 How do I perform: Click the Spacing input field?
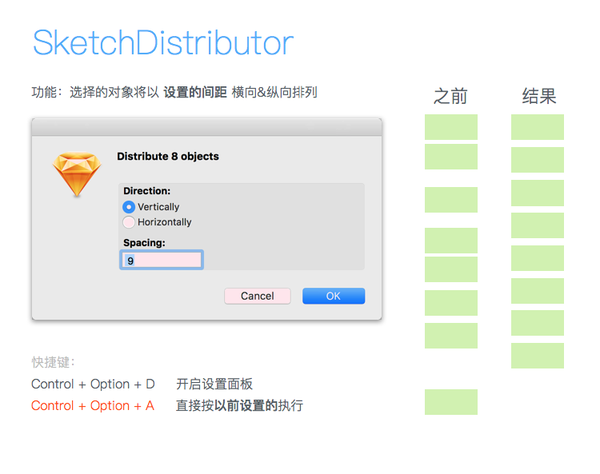pos(162,260)
